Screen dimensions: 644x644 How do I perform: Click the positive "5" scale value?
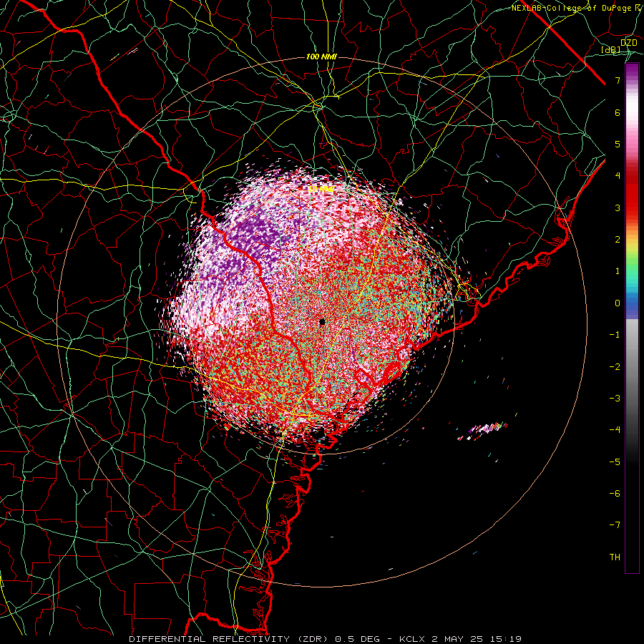coord(618,144)
